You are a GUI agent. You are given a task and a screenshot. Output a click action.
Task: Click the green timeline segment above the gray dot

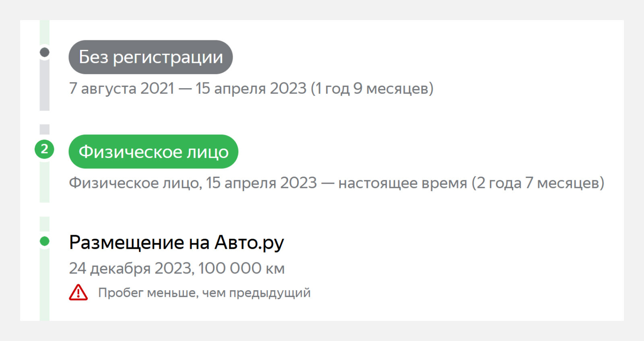(45, 32)
